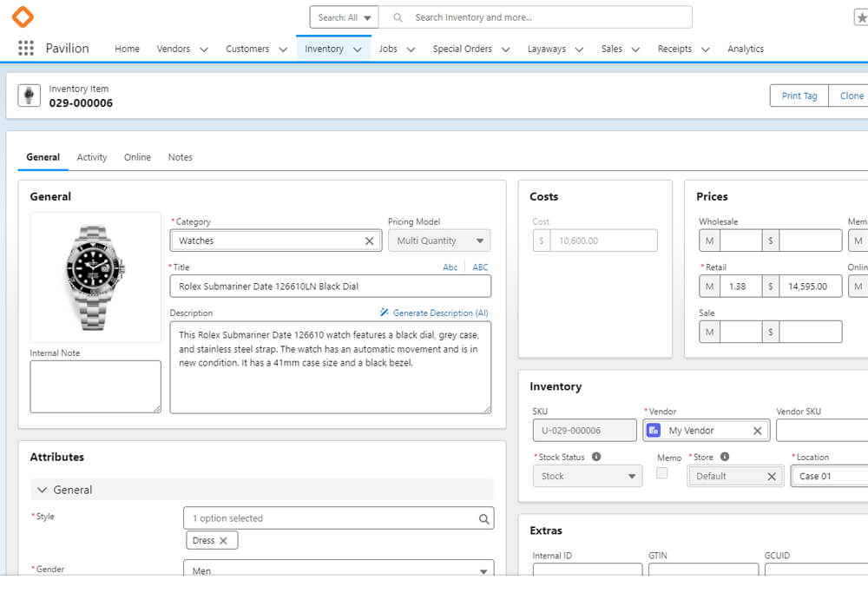868x600 pixels.
Task: Toggle the Memo checkbox
Action: pos(661,473)
